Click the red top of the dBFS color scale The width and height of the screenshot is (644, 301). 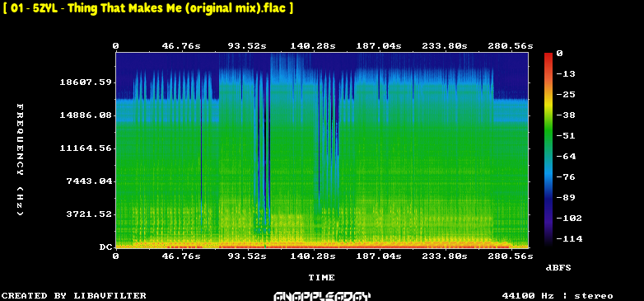click(548, 55)
